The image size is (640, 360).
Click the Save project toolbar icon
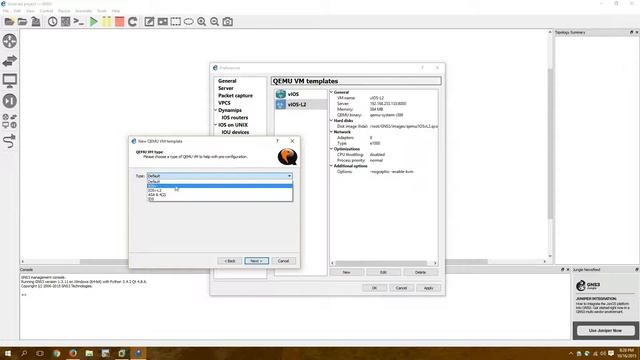pos(36,22)
